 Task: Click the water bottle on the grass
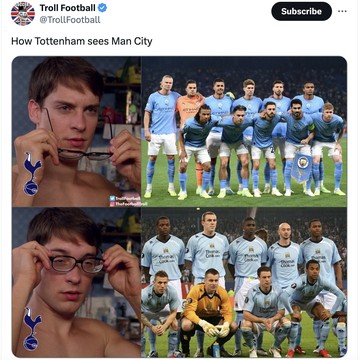click(216, 350)
